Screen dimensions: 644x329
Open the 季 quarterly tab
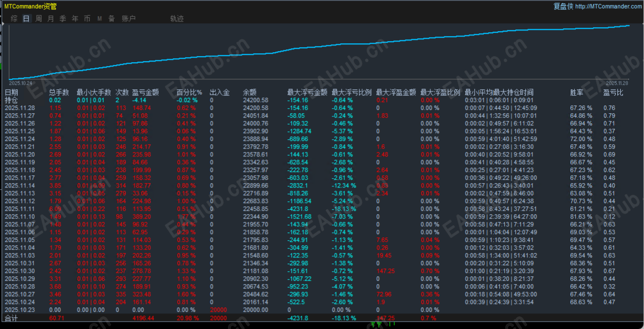pyautogui.click(x=63, y=18)
